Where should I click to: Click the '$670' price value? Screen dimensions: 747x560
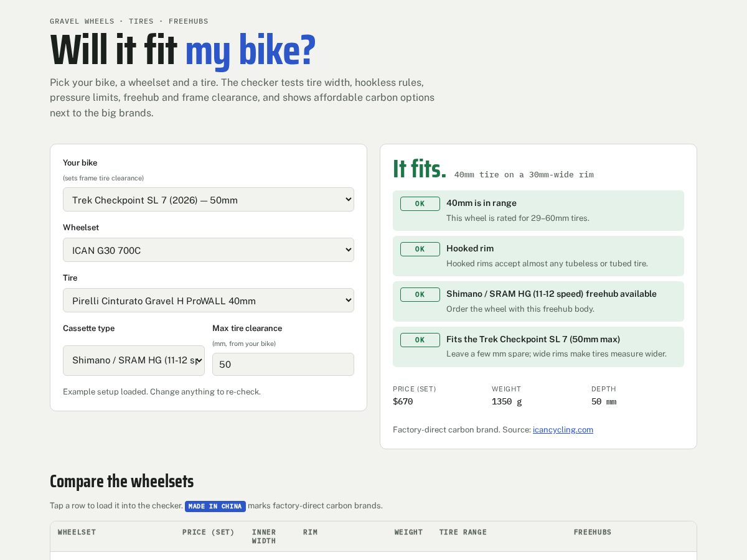point(403,401)
